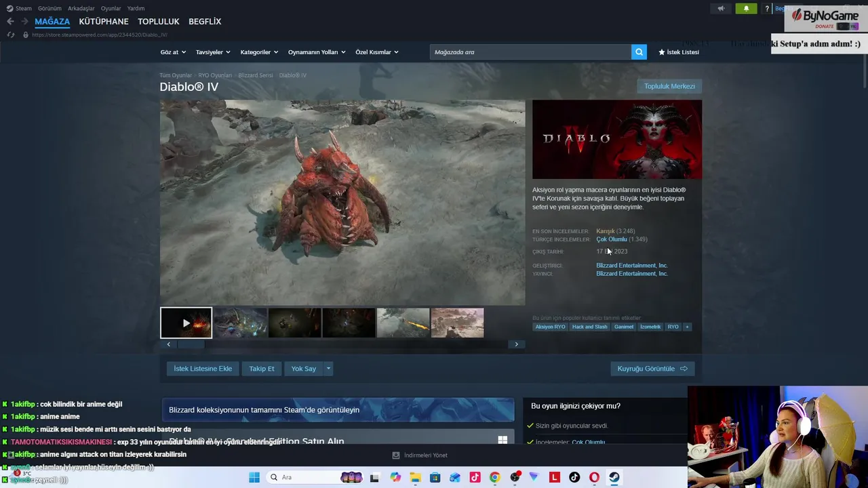Open OBS Studio from the taskbar
Image resolution: width=868 pixels, height=488 pixels.
pyautogui.click(x=515, y=477)
